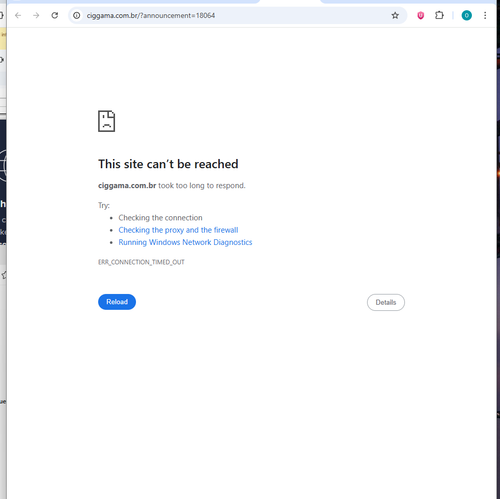The width and height of the screenshot is (500, 499).
Task: Open Running Windows Network Diagnostics link
Action: click(x=185, y=242)
